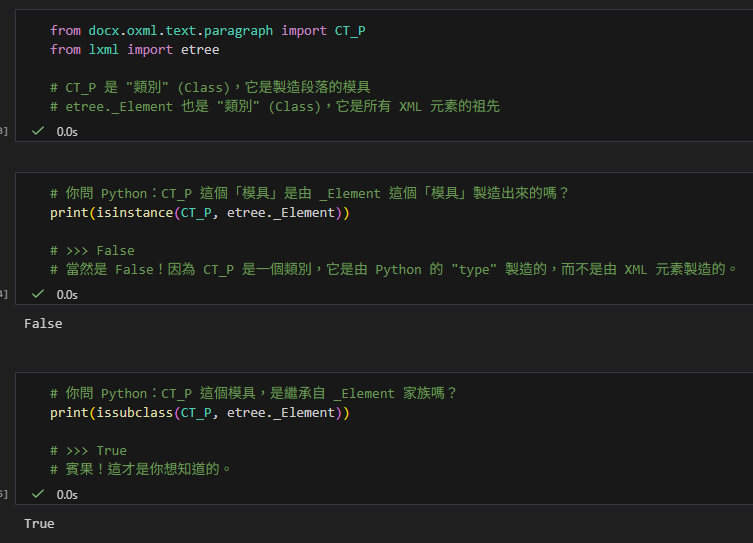
Task: Click the 0.0s execution time of the isinstance cell
Action: point(67,294)
